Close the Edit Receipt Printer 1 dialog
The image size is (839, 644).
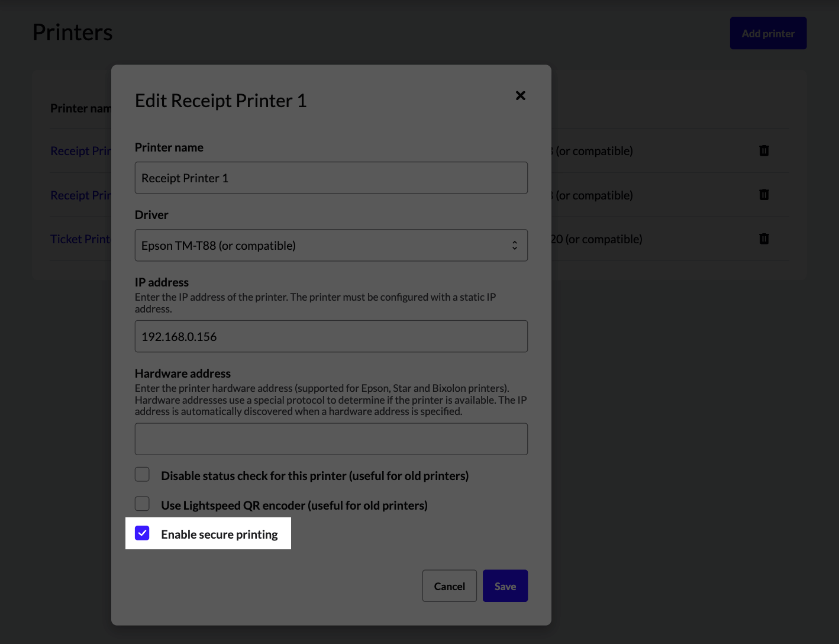click(520, 95)
